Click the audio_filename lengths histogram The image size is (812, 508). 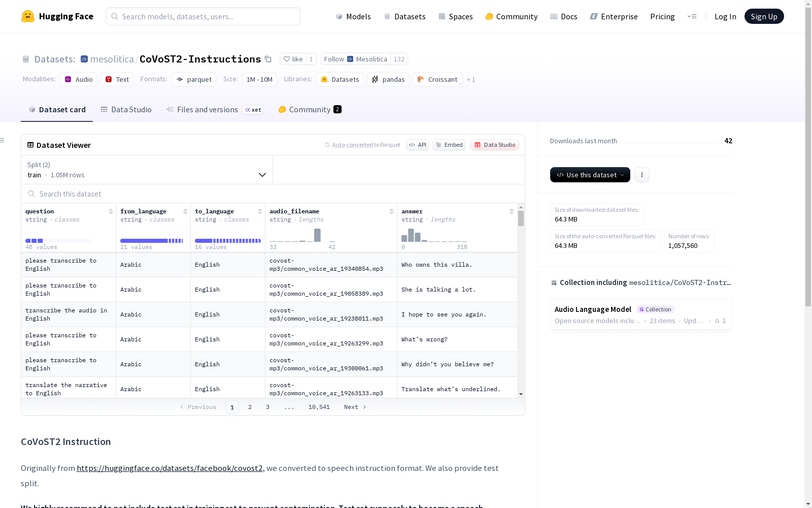tap(302, 235)
